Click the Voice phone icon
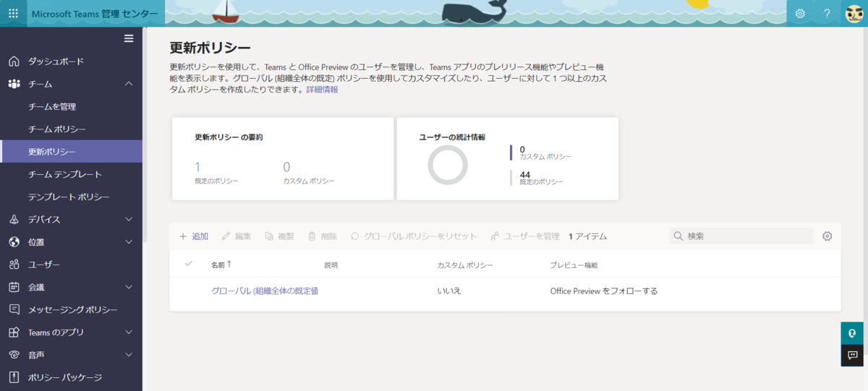The image size is (868, 391). point(14,355)
